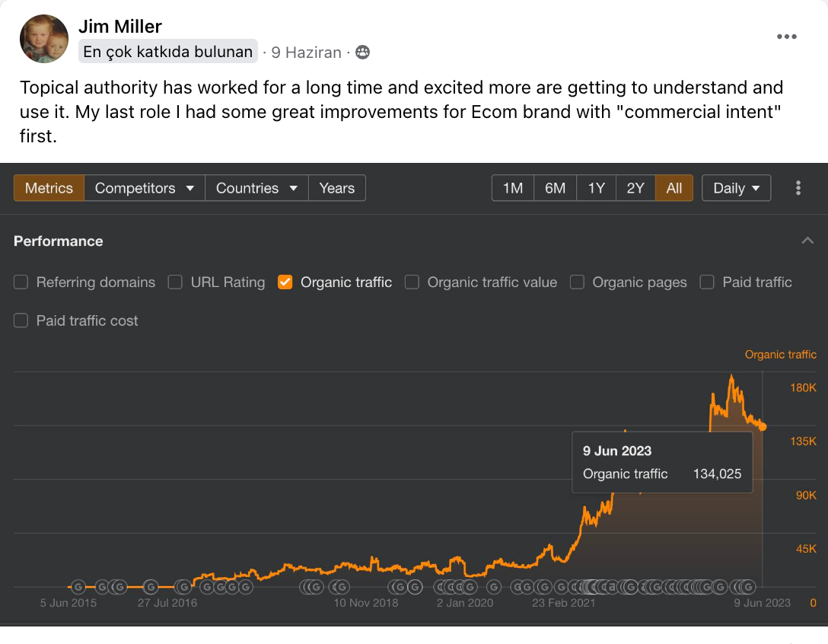828x644 pixels.
Task: Enable the Paid traffic cost checkbox
Action: click(x=21, y=320)
